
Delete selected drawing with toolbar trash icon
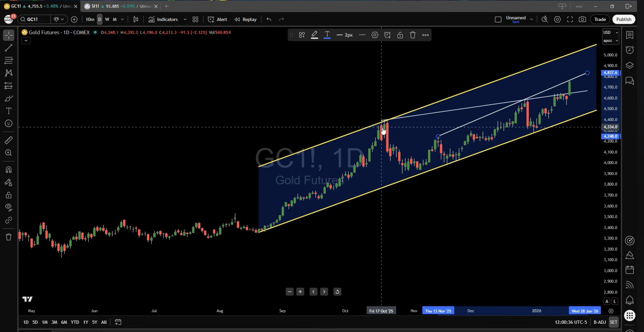[x=412, y=35]
